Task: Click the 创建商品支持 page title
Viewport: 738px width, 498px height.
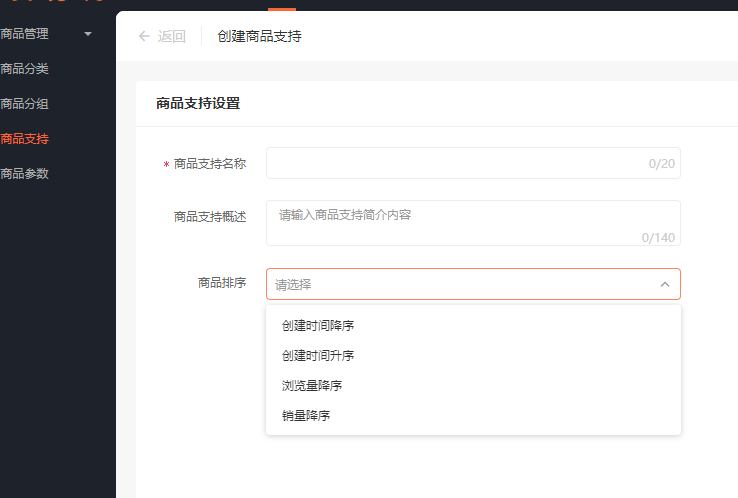Action: point(259,36)
